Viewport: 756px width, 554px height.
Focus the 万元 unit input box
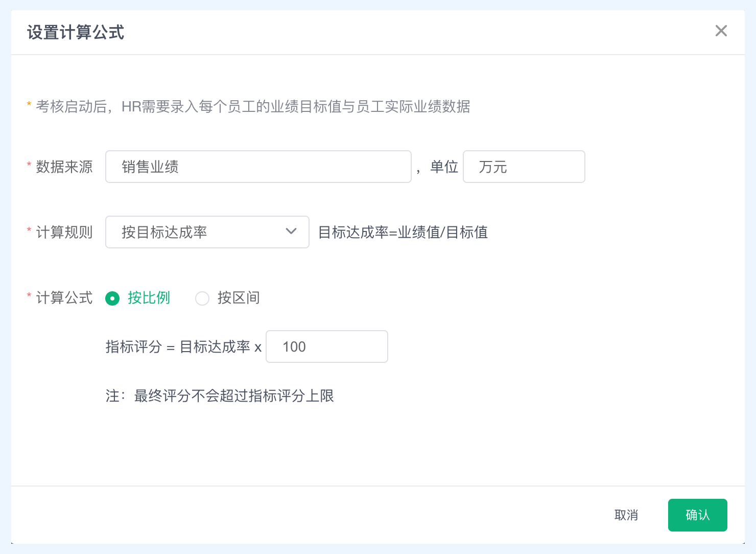(x=524, y=167)
